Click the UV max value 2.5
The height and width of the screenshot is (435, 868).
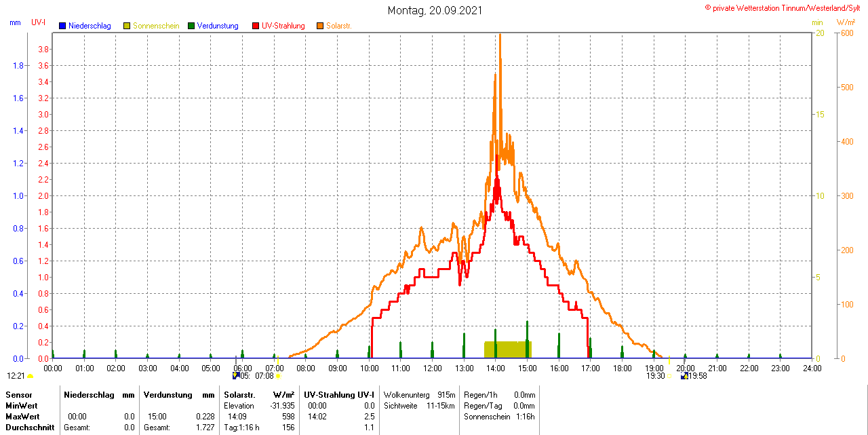(370, 417)
